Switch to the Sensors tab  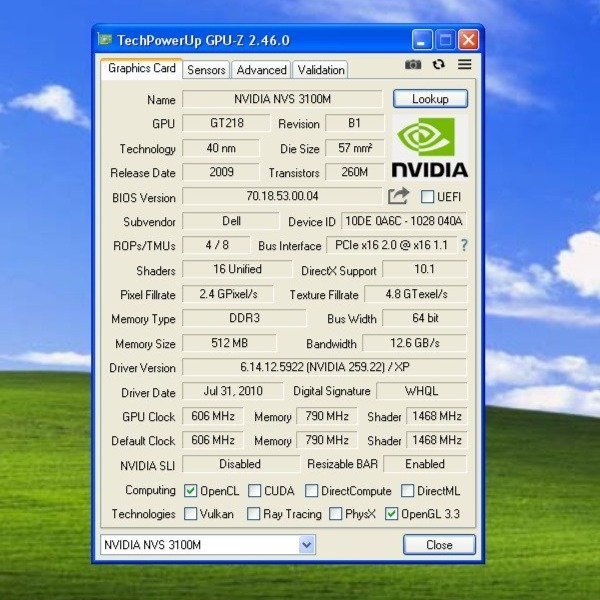coord(206,70)
